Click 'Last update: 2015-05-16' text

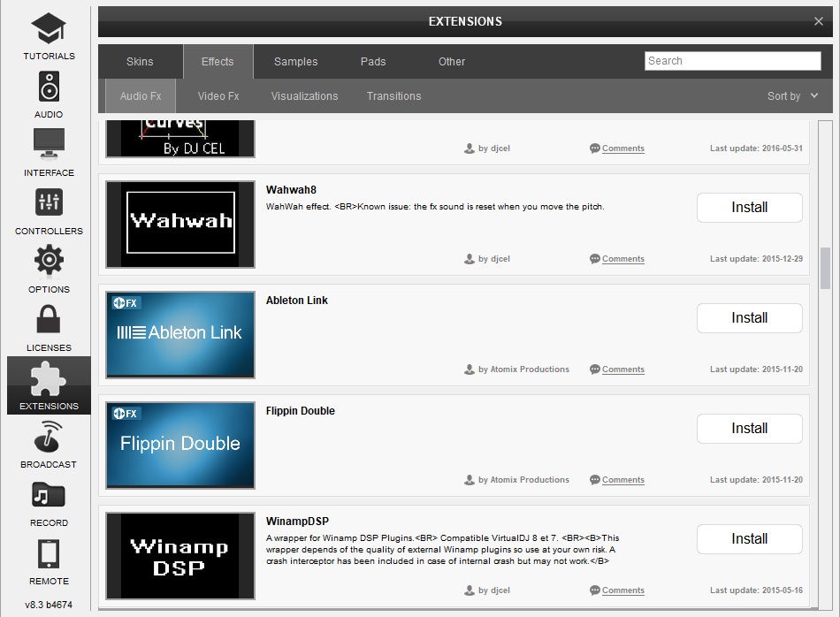756,590
